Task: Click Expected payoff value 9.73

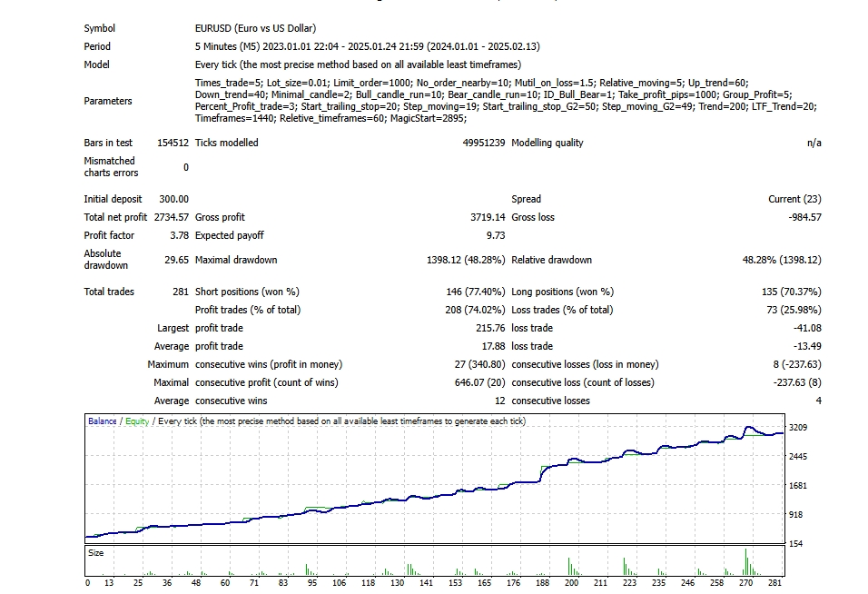Action: pyautogui.click(x=496, y=236)
